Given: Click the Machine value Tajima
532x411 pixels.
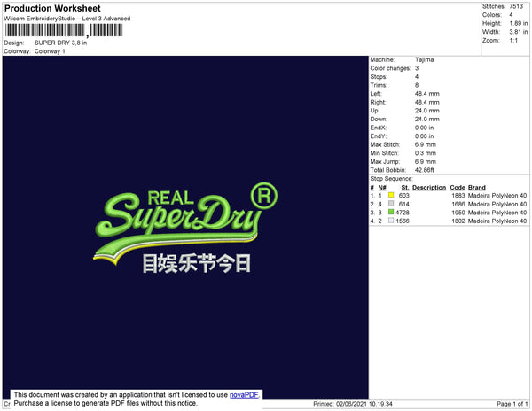Looking at the screenshot, I should [x=424, y=59].
